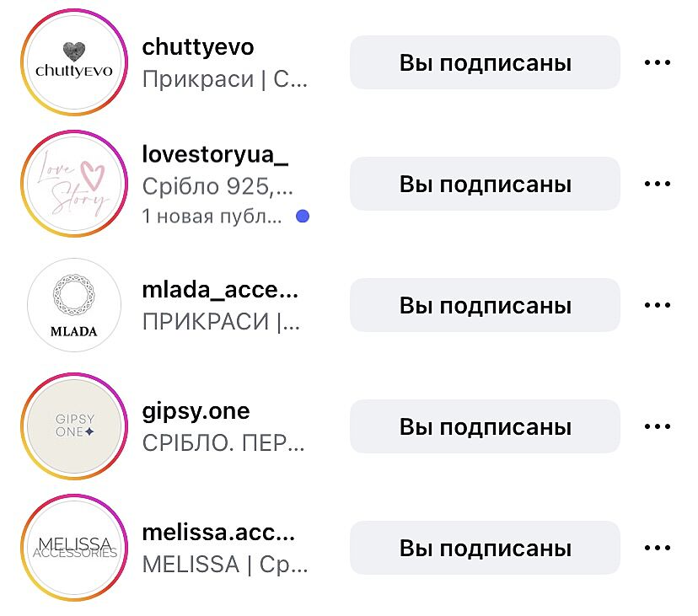Open Gipsy One avatar story

pos(73,427)
